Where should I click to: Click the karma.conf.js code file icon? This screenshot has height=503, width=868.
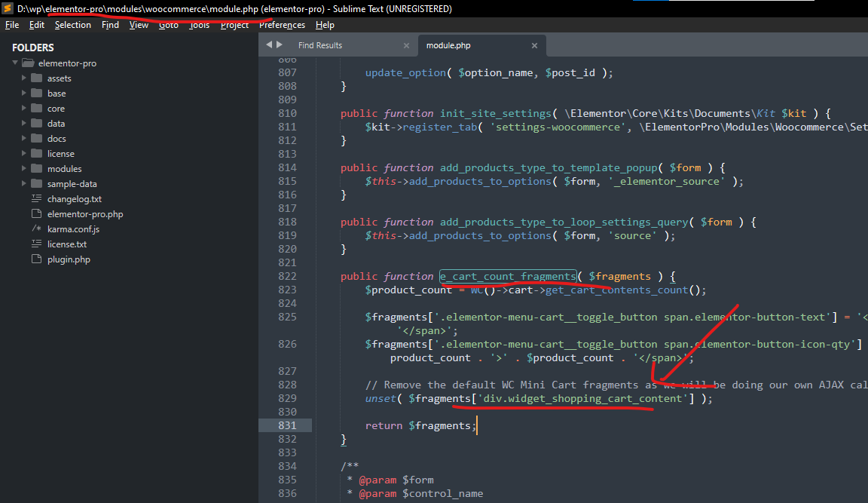[36, 228]
